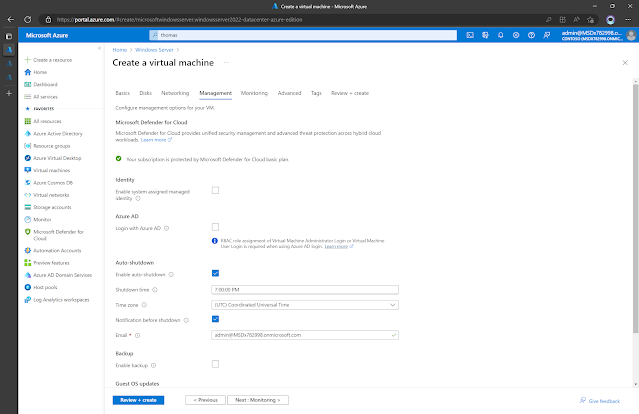The height and width of the screenshot is (414, 639).
Task: Click the vertical scrollbar of the form
Action: (635, 208)
